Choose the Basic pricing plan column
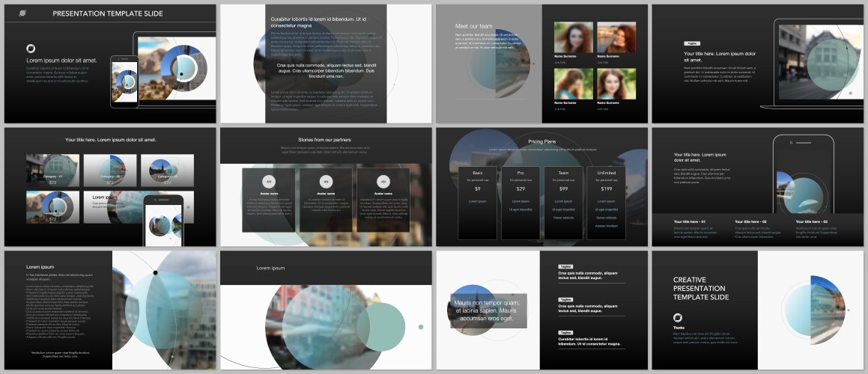 pyautogui.click(x=478, y=203)
